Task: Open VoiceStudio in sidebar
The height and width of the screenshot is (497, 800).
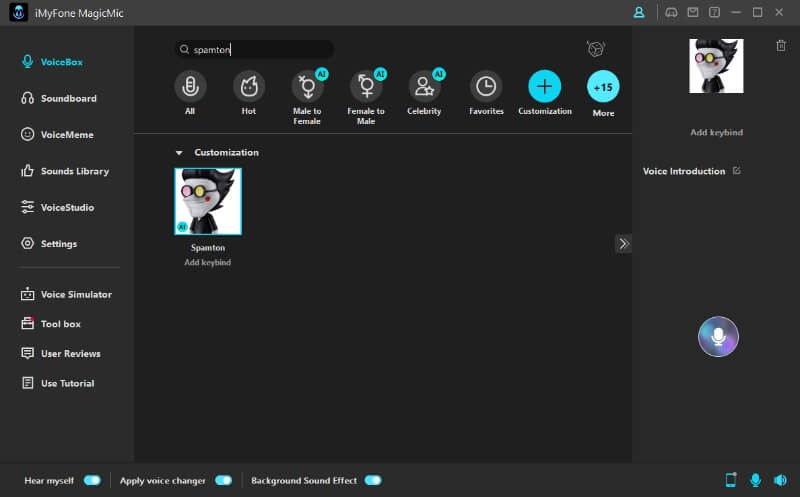Action: tap(57, 207)
